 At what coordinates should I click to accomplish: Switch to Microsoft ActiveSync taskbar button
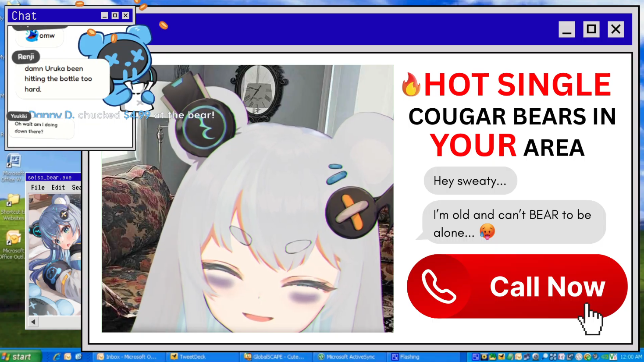pos(349,357)
